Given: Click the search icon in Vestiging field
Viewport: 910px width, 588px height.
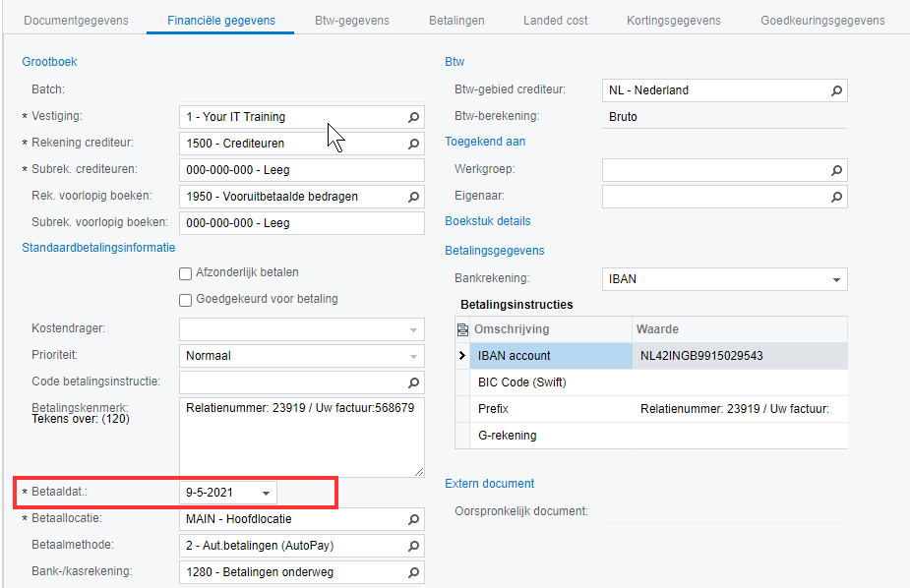Looking at the screenshot, I should point(414,117).
